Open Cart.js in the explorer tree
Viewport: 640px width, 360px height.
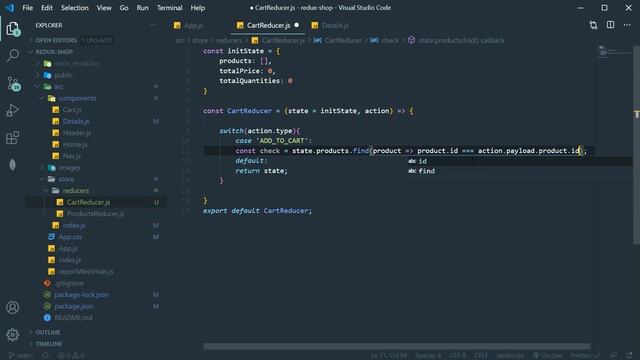[72, 110]
